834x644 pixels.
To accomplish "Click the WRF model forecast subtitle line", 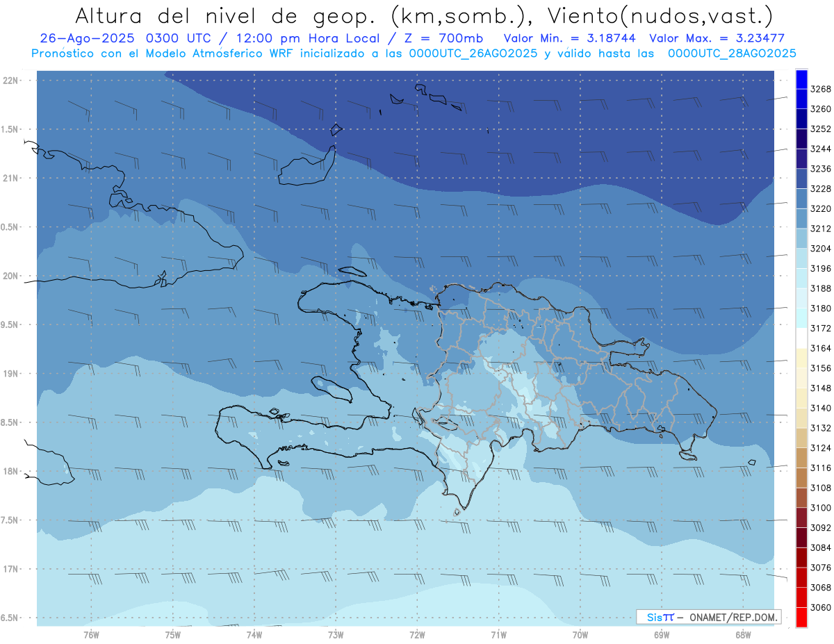I will tap(414, 53).
